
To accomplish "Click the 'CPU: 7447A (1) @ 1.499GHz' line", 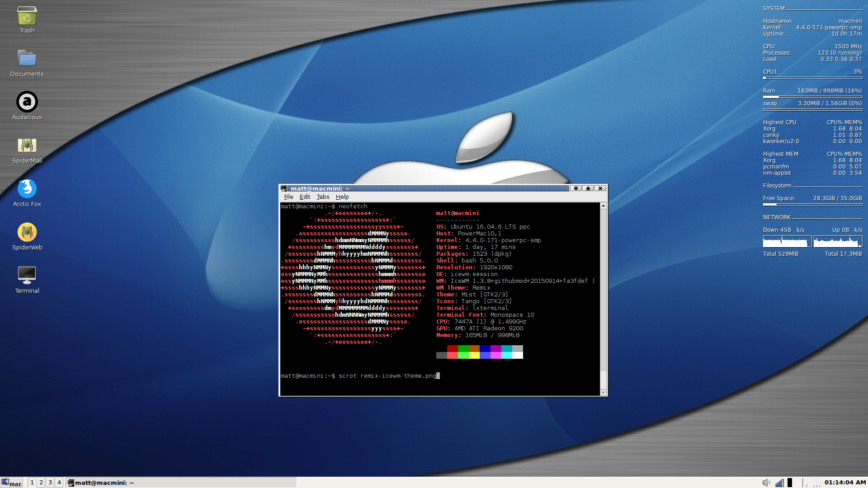I will (x=481, y=322).
